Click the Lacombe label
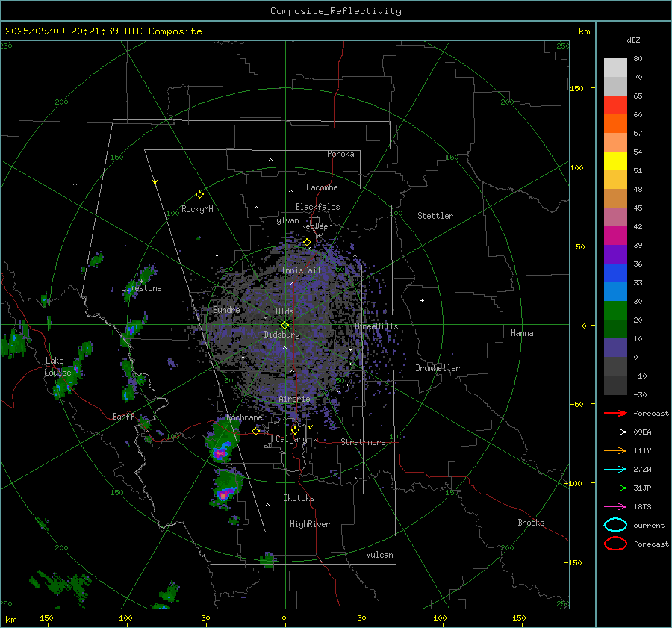This screenshot has height=628, width=672. [321, 187]
